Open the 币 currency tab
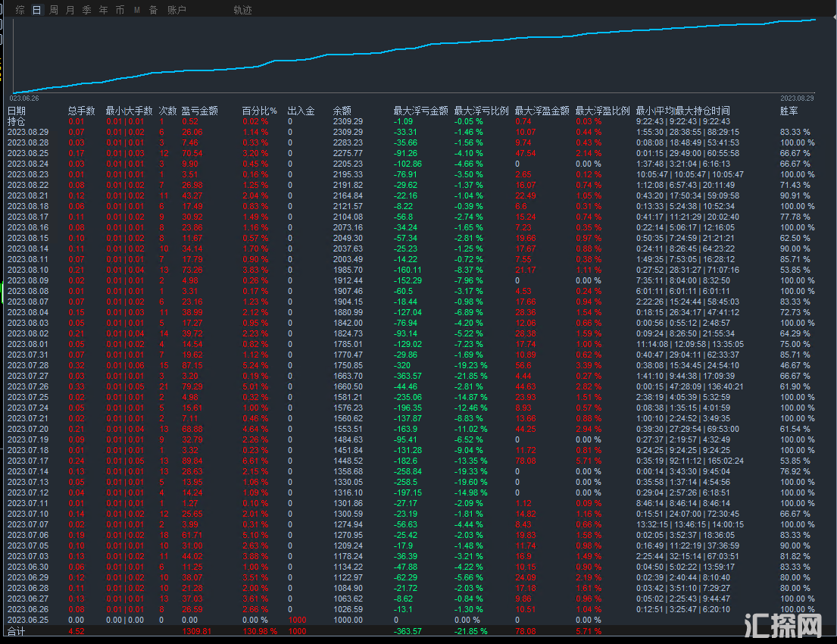The width and height of the screenshot is (837, 644). 120,10
